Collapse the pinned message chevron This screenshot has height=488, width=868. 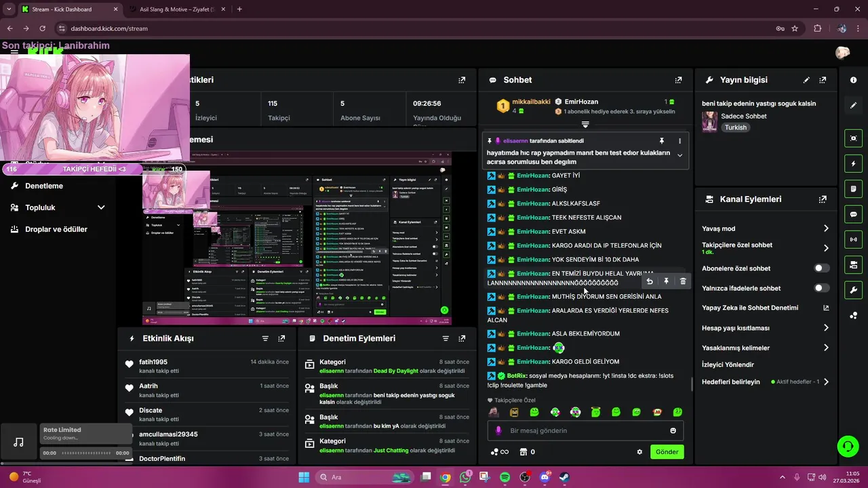click(679, 155)
